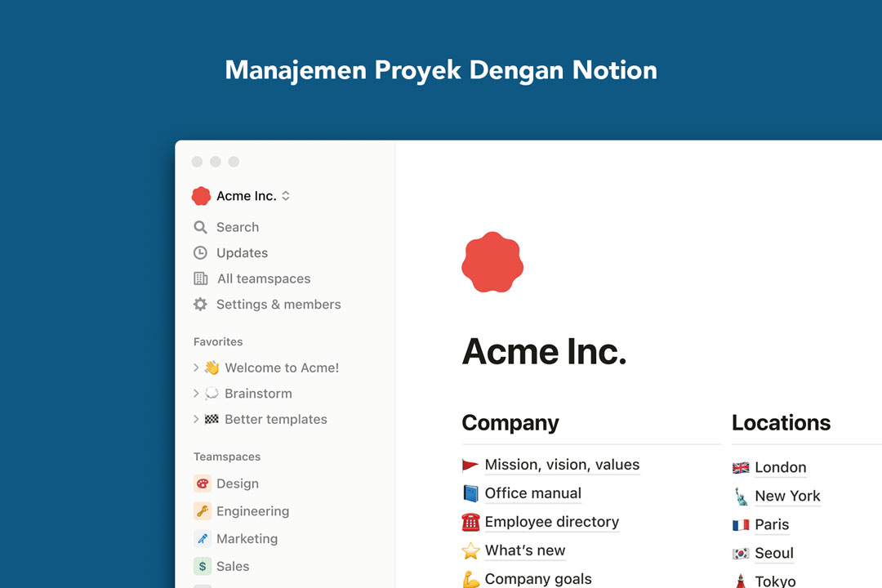Image resolution: width=882 pixels, height=588 pixels.
Task: Open the Brainstorm favorite page
Action: [x=258, y=394]
